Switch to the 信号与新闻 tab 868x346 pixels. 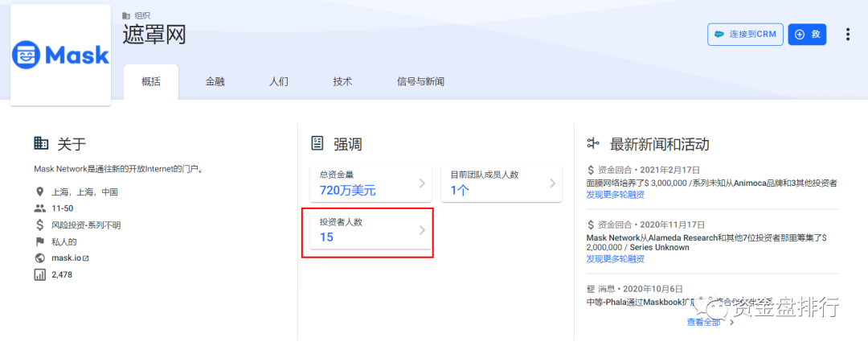pos(420,82)
